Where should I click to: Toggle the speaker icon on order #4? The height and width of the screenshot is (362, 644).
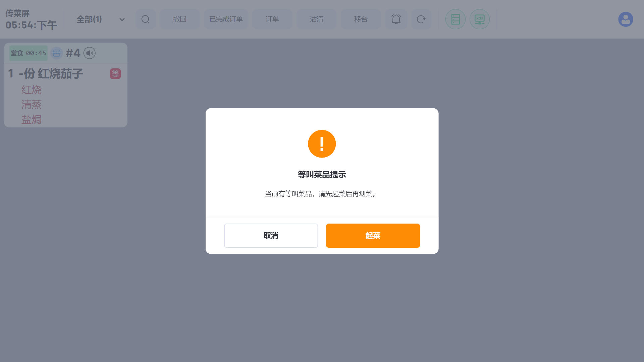click(90, 53)
